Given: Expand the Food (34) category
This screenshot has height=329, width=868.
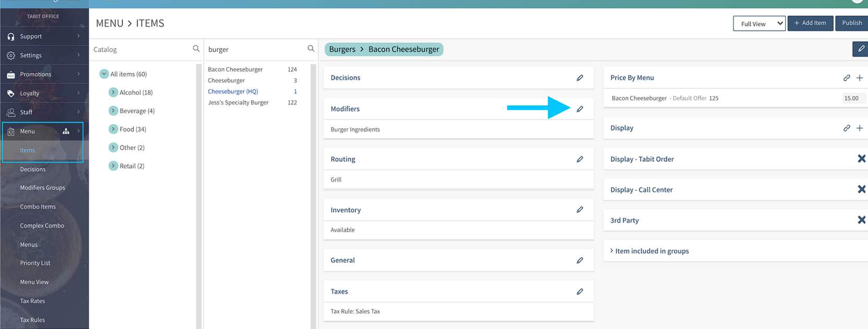Looking at the screenshot, I should [x=113, y=129].
